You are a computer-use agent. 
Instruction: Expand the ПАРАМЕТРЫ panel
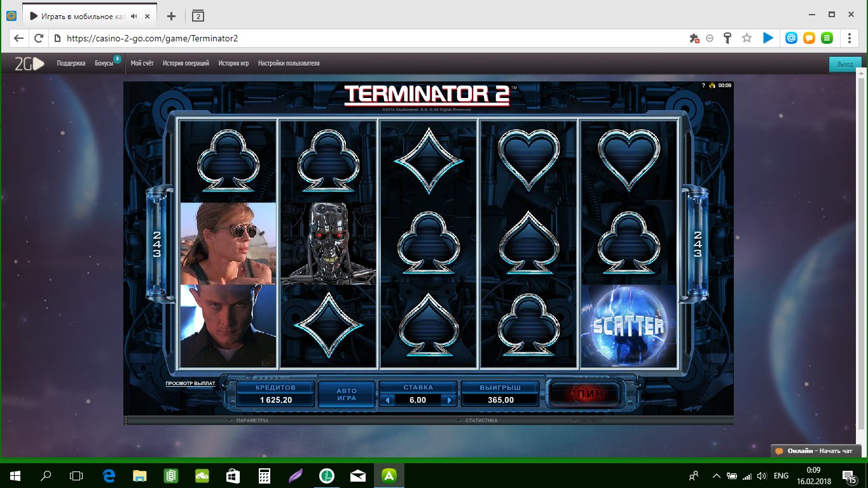point(252,421)
